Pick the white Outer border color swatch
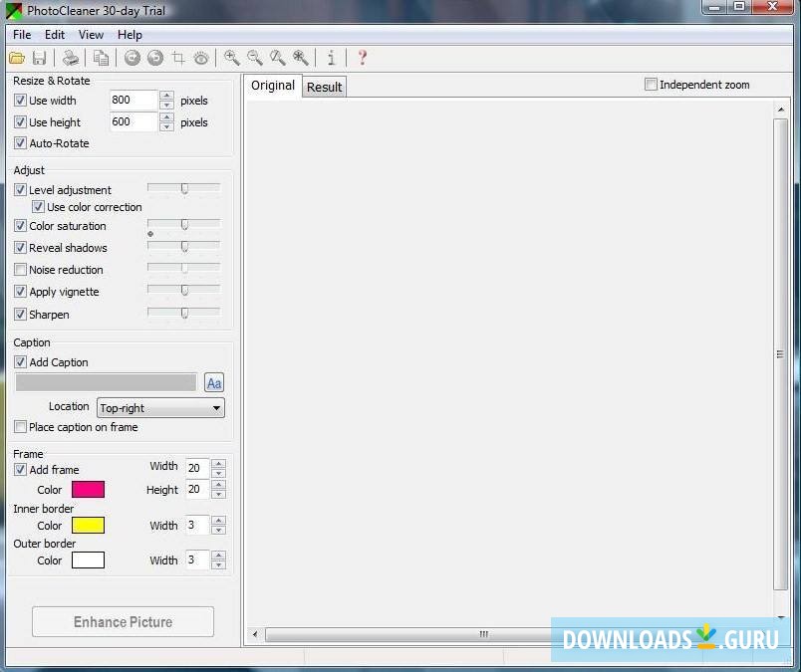 [x=88, y=560]
